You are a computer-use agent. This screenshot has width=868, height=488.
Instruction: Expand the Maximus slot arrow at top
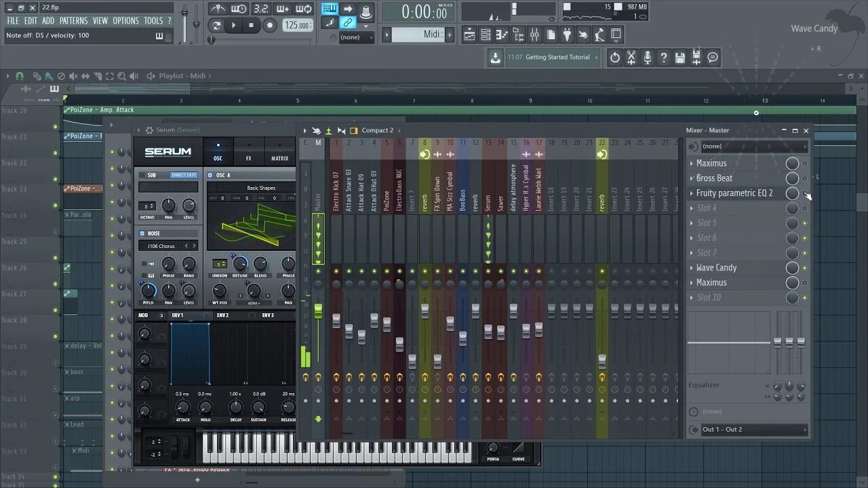[x=691, y=163]
